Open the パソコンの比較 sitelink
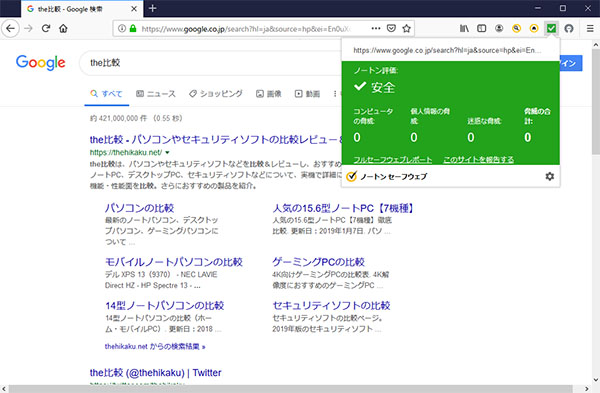 coord(140,208)
